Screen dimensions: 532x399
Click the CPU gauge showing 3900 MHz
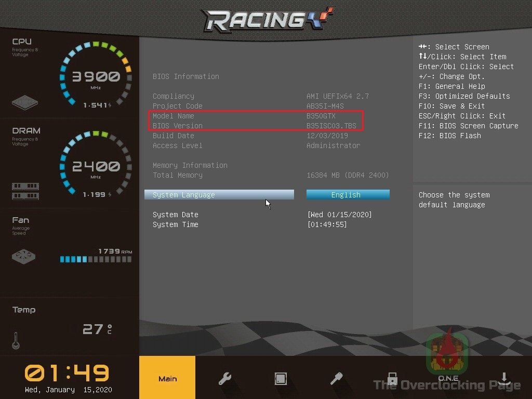pyautogui.click(x=96, y=76)
